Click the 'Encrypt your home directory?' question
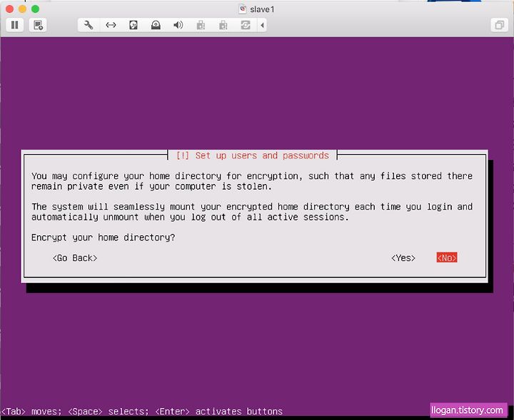The image size is (514, 420). (x=104, y=237)
